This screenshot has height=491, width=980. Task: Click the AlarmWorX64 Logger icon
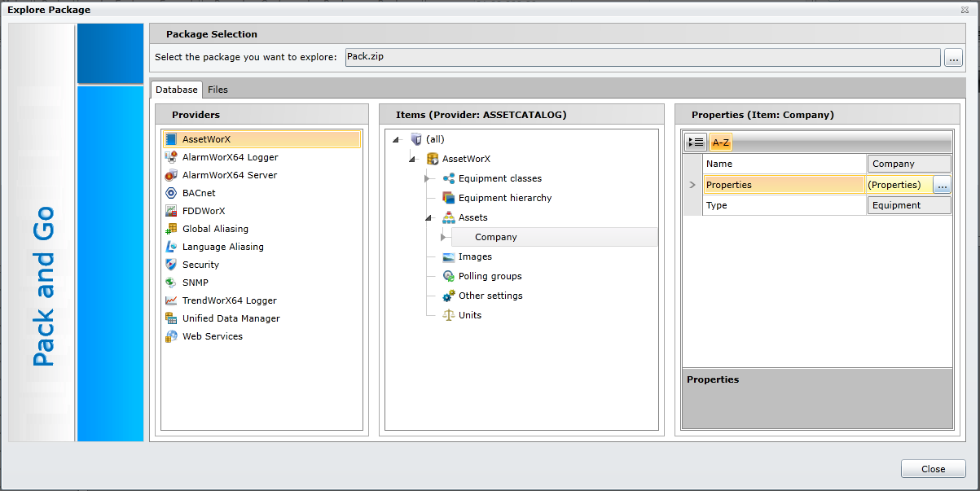(171, 157)
